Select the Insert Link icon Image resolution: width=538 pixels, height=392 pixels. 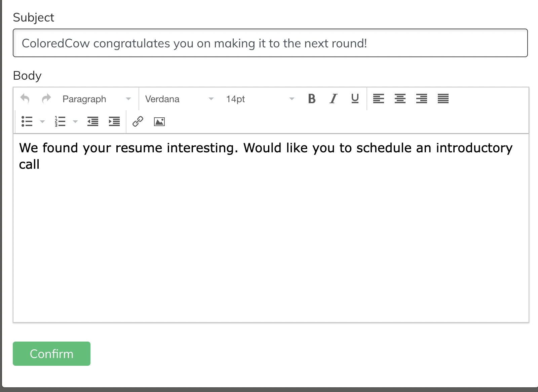point(138,122)
